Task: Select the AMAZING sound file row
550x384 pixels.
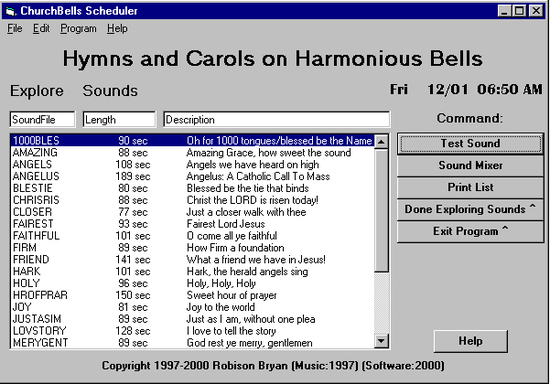Action: point(192,153)
